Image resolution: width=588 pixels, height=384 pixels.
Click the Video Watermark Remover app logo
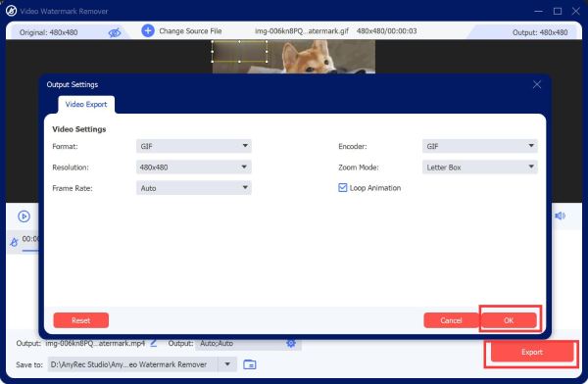coord(11,11)
